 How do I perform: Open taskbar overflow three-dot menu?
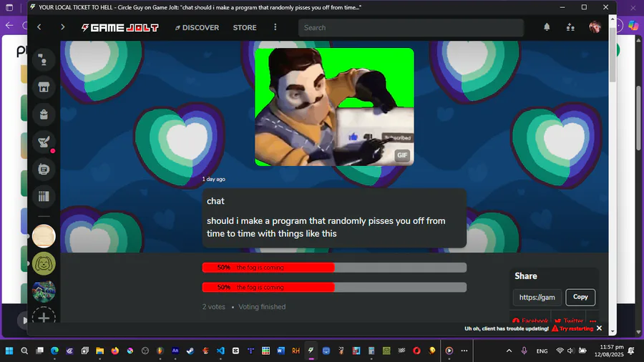tap(464, 351)
